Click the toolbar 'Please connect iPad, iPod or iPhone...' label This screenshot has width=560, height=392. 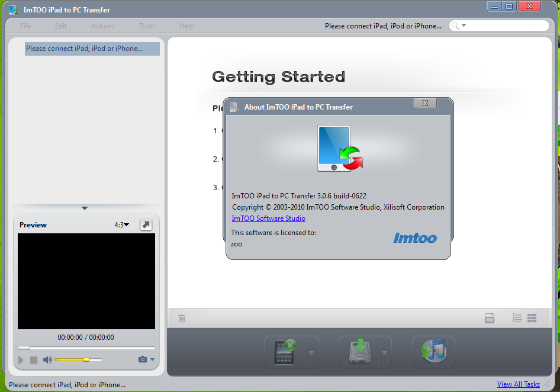coord(383,26)
